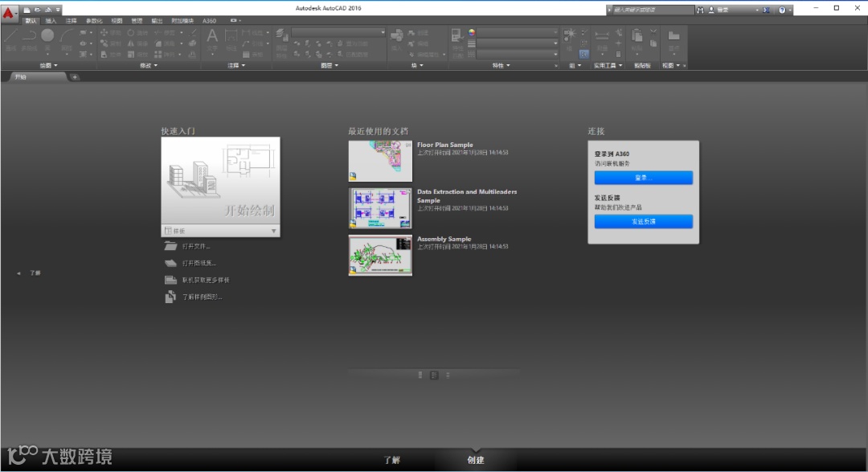Viewport: 868px width, 472px height.
Task: Click the Table tool icon
Action: click(x=246, y=55)
